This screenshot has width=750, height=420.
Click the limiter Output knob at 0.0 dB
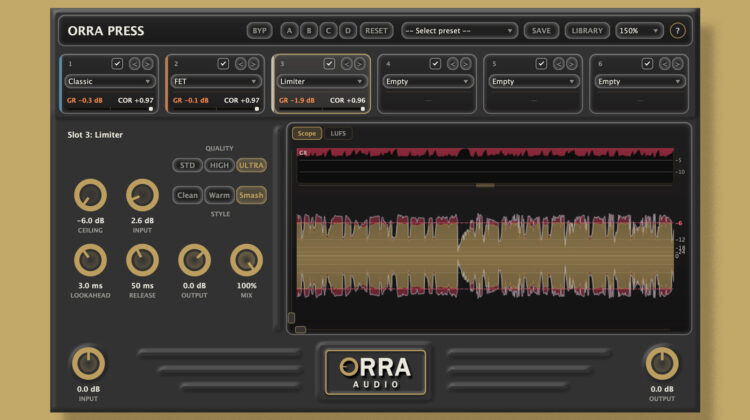194,260
